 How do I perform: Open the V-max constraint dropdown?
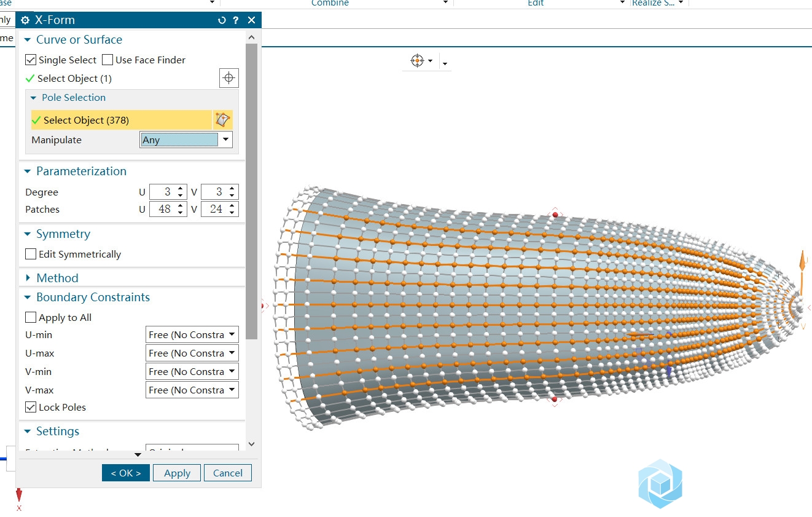192,390
